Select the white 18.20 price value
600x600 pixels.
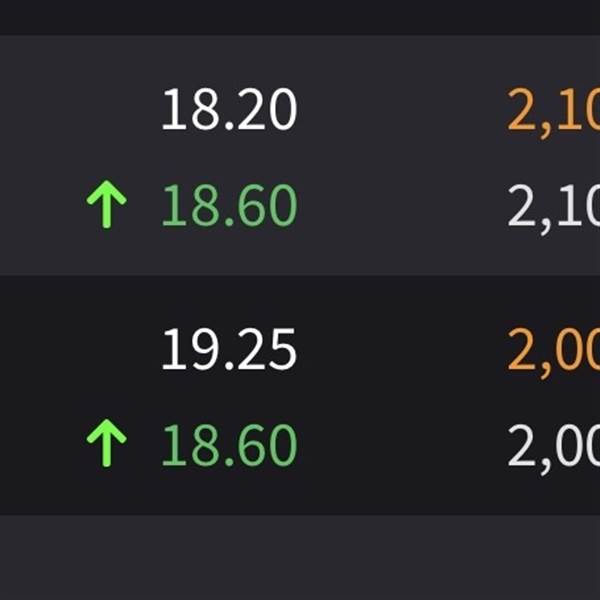pyautogui.click(x=229, y=110)
